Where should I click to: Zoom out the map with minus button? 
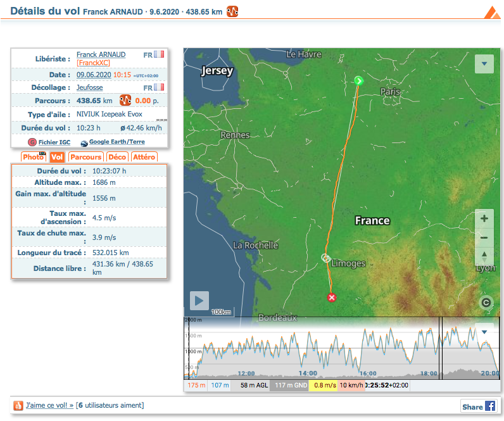point(484,238)
